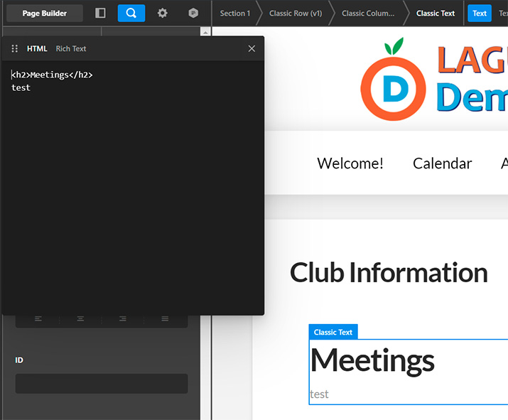Toggle the sidebar layout panel icon

[100, 13]
